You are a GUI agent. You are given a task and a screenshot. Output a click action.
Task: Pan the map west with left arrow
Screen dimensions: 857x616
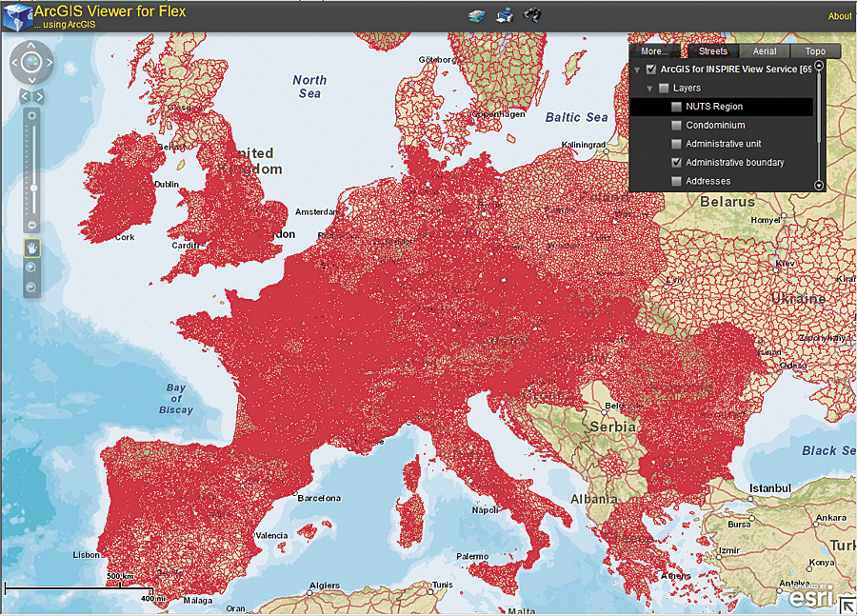pos(14,63)
